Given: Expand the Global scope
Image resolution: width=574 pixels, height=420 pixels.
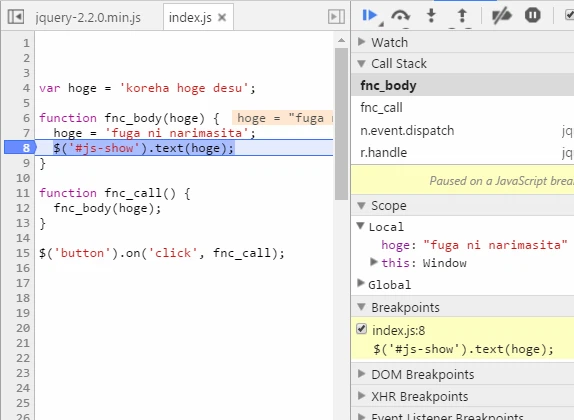Looking at the screenshot, I should (x=361, y=283).
